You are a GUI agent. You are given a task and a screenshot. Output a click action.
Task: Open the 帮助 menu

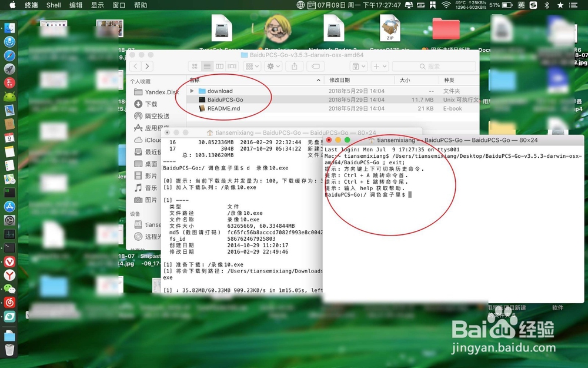(x=141, y=5)
